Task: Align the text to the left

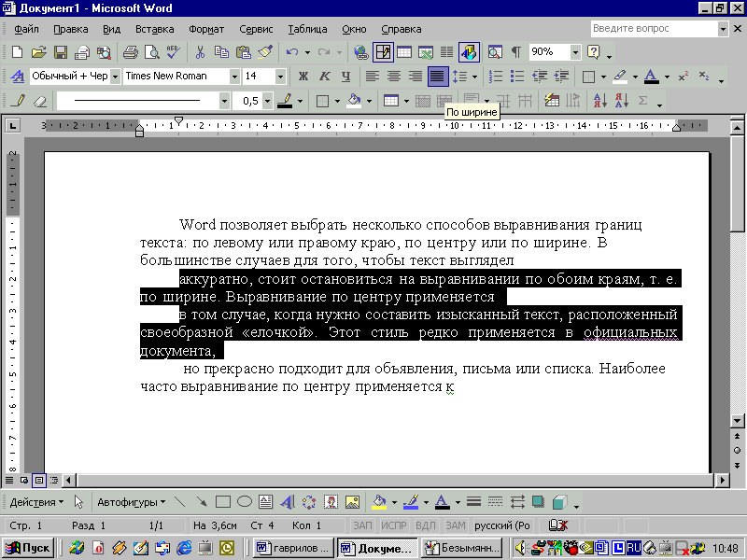Action: [x=373, y=77]
